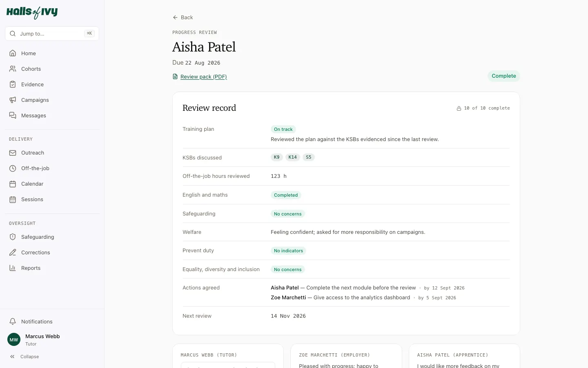Open Off-the-job clock icon
Viewport: 588px width, 368px height.
coord(13,168)
